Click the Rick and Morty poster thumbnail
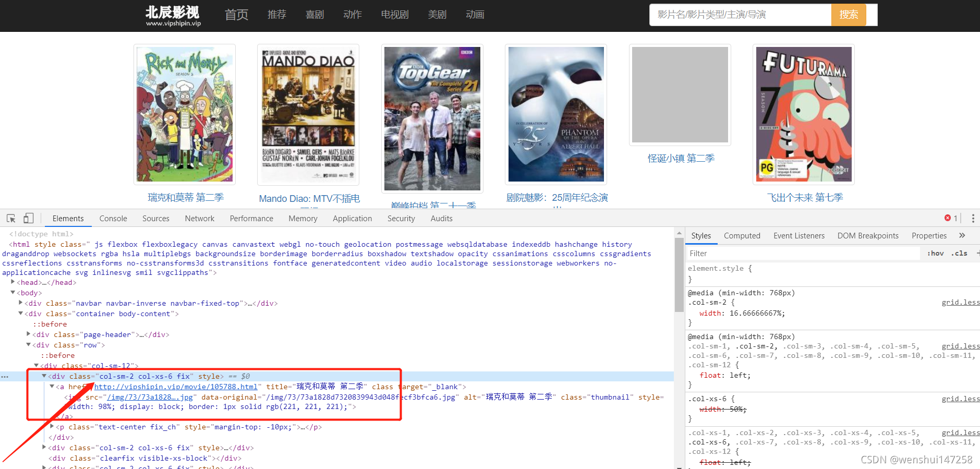The height and width of the screenshot is (469, 980). (x=185, y=114)
